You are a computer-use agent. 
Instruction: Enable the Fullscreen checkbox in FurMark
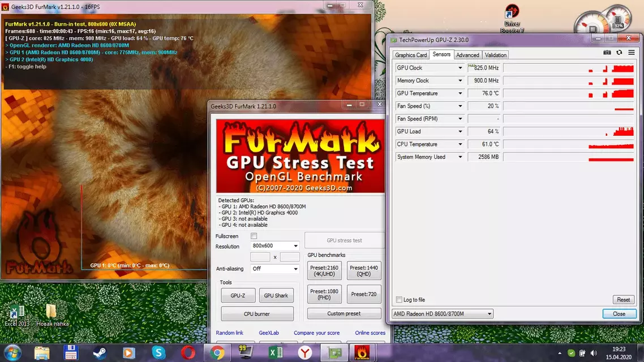(x=254, y=236)
